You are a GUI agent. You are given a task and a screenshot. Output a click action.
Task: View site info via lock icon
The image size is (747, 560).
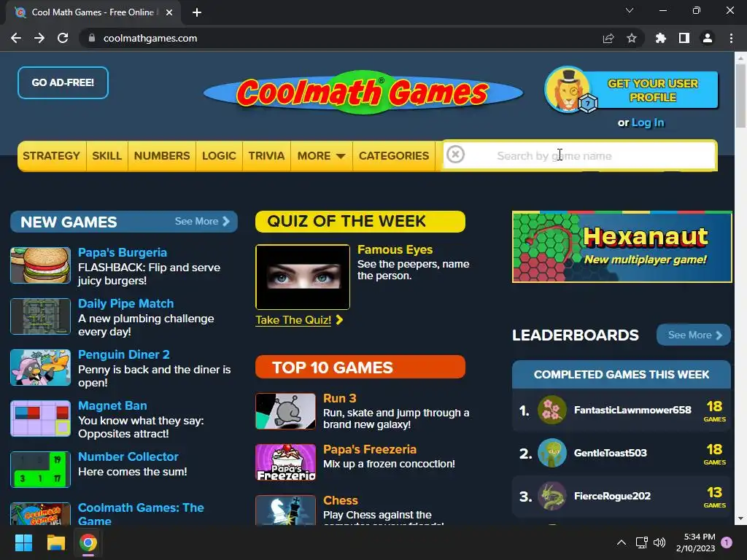pos(92,38)
